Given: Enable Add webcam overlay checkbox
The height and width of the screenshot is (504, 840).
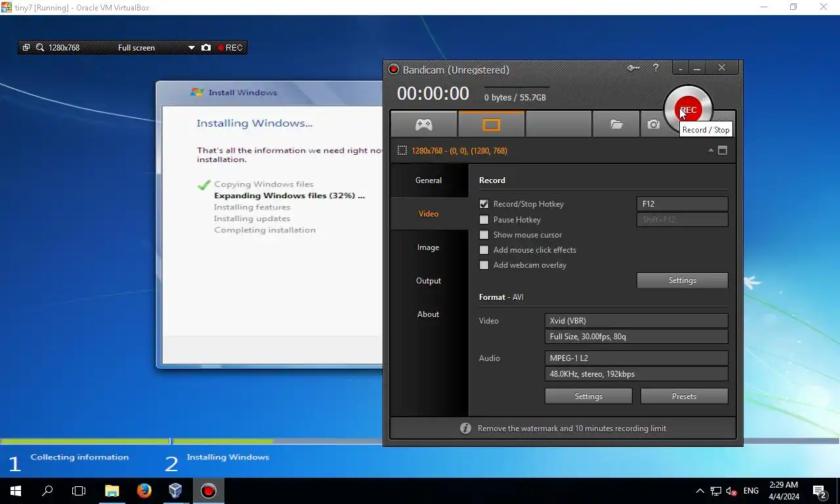Looking at the screenshot, I should [484, 265].
